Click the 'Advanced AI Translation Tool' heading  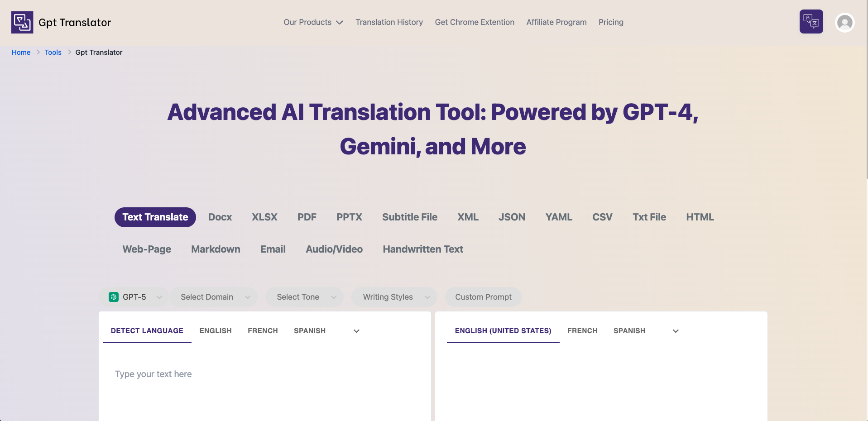433,129
